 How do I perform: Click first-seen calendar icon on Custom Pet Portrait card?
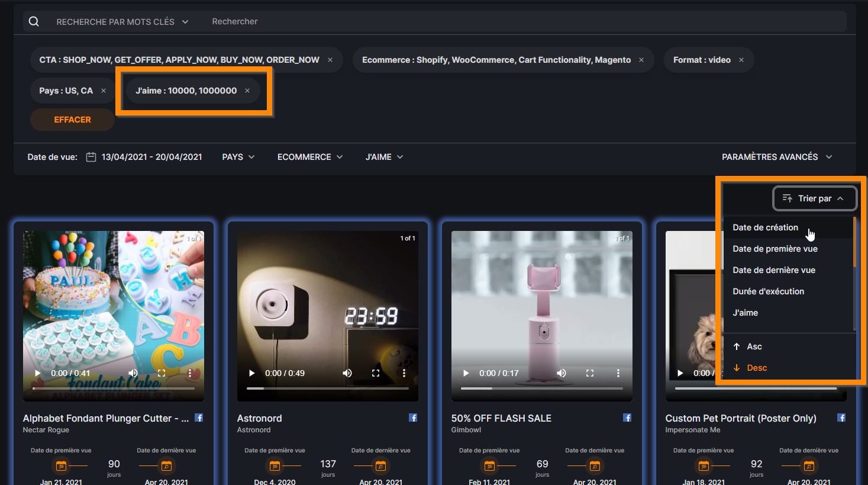point(704,466)
